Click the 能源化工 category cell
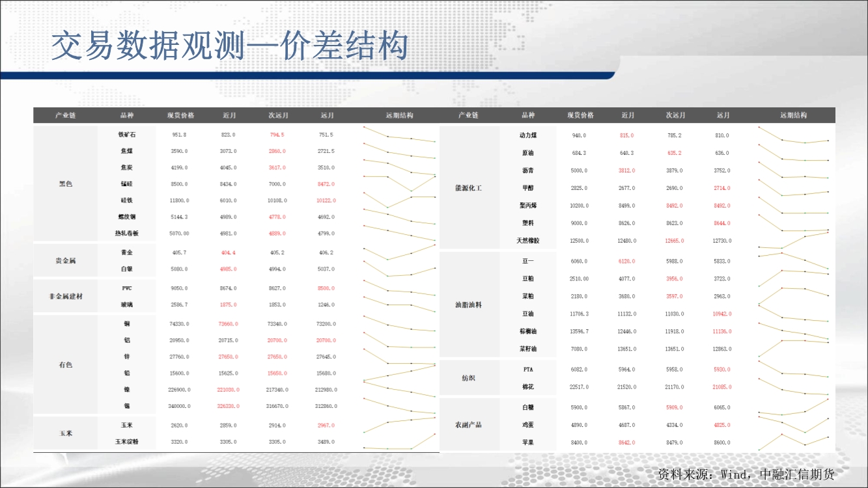 click(x=468, y=188)
